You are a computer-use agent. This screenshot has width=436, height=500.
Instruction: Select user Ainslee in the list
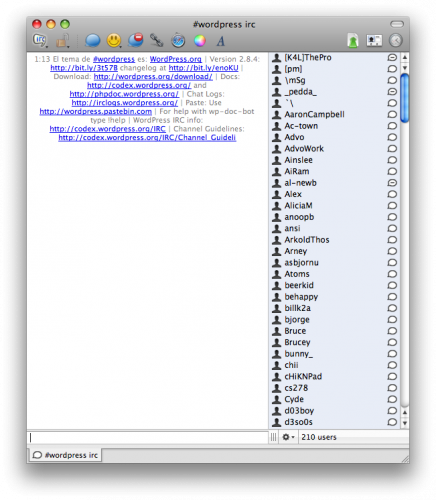335,160
